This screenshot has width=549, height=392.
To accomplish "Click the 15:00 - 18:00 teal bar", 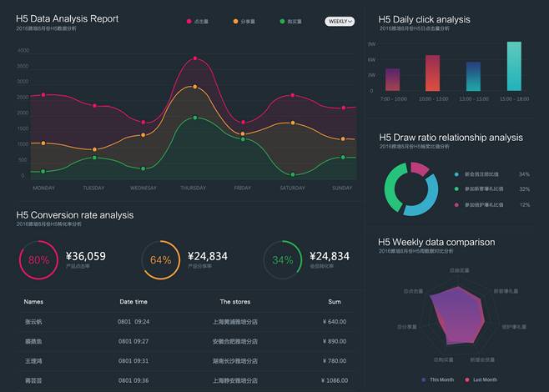I will point(514,67).
